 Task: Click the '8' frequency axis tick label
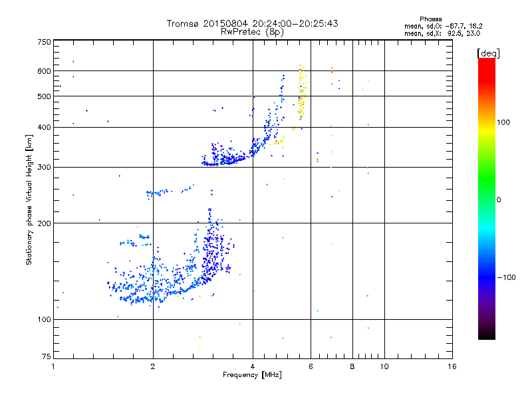click(352, 366)
